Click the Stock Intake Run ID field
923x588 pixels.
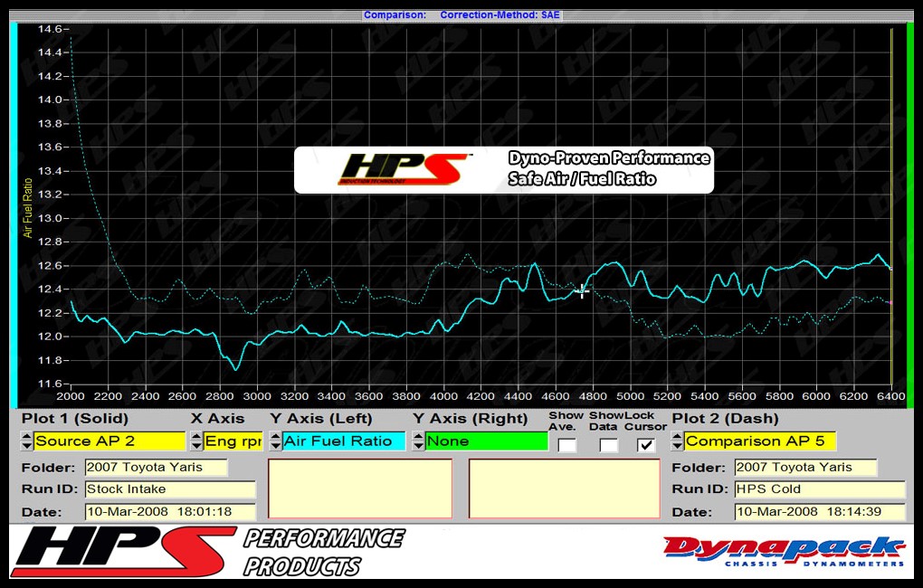point(171,489)
